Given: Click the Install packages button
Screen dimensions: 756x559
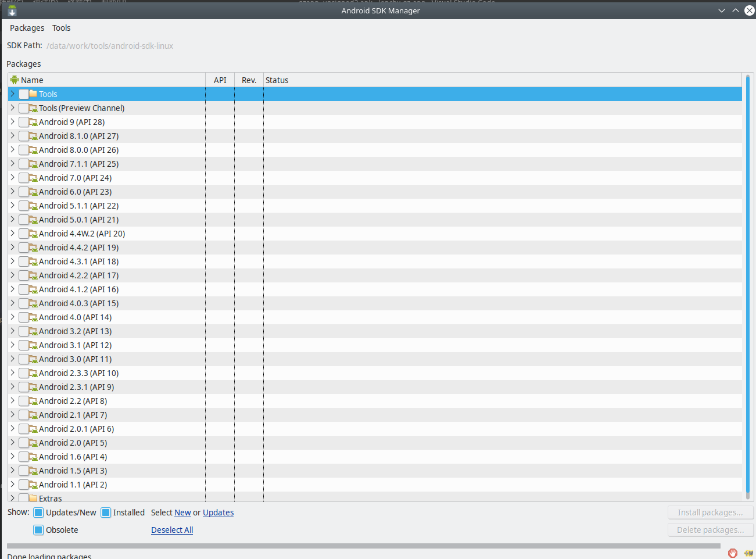Looking at the screenshot, I should [710, 513].
